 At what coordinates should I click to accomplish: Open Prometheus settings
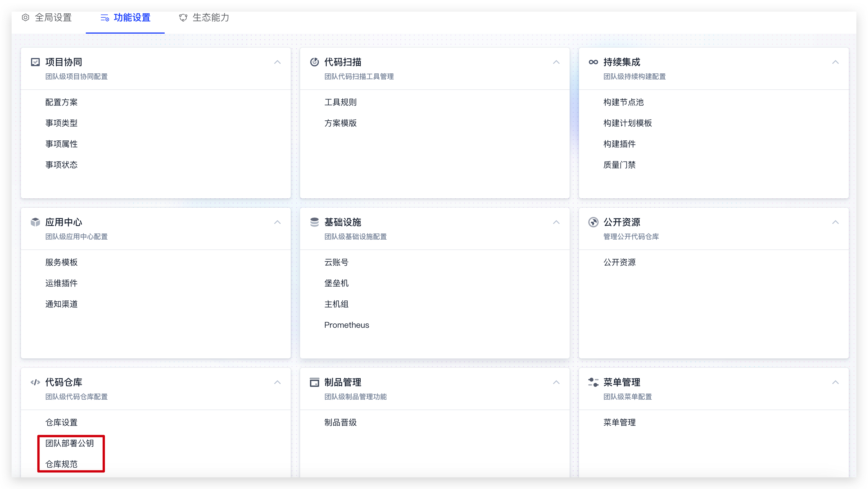click(347, 325)
